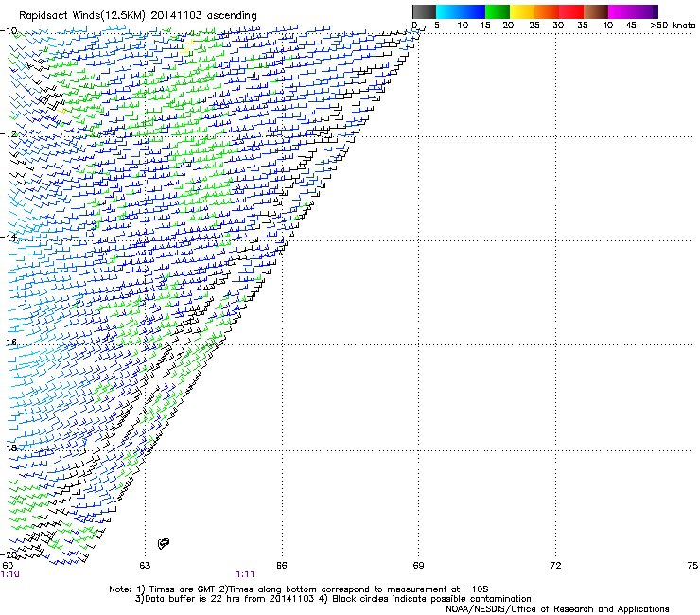
Task: Click the '-14' latitude axis label
Action: coord(9,237)
